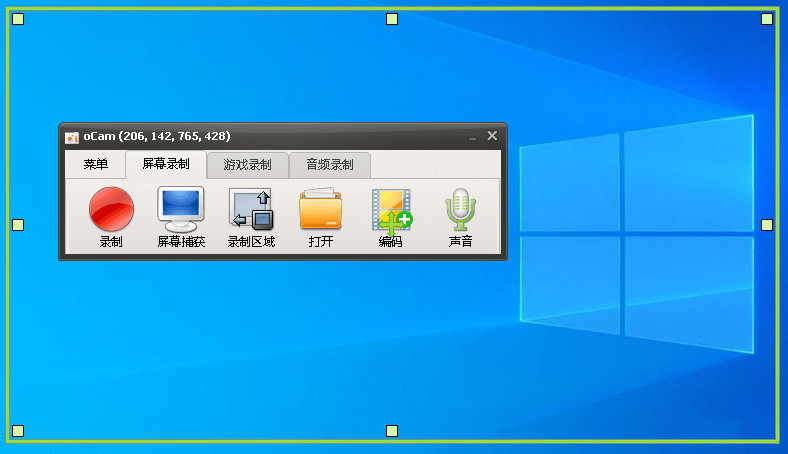Open the 菜单 menu

(x=95, y=164)
